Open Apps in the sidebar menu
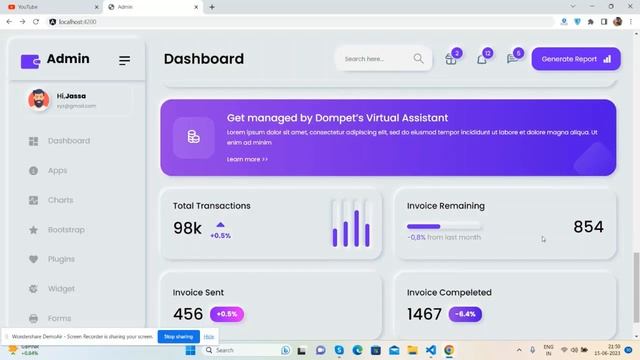This screenshot has height=360, width=640. tap(57, 171)
